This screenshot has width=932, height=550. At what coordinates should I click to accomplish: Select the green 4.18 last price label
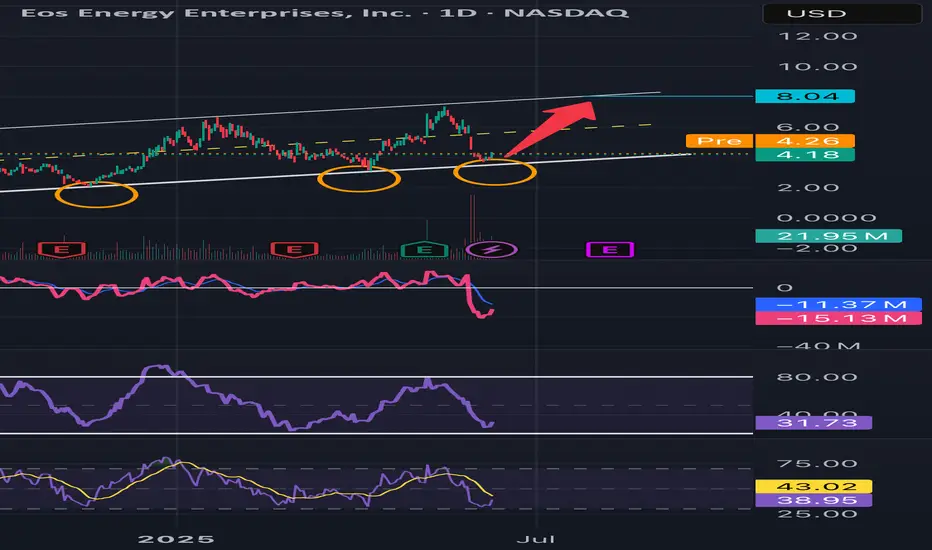click(x=805, y=155)
